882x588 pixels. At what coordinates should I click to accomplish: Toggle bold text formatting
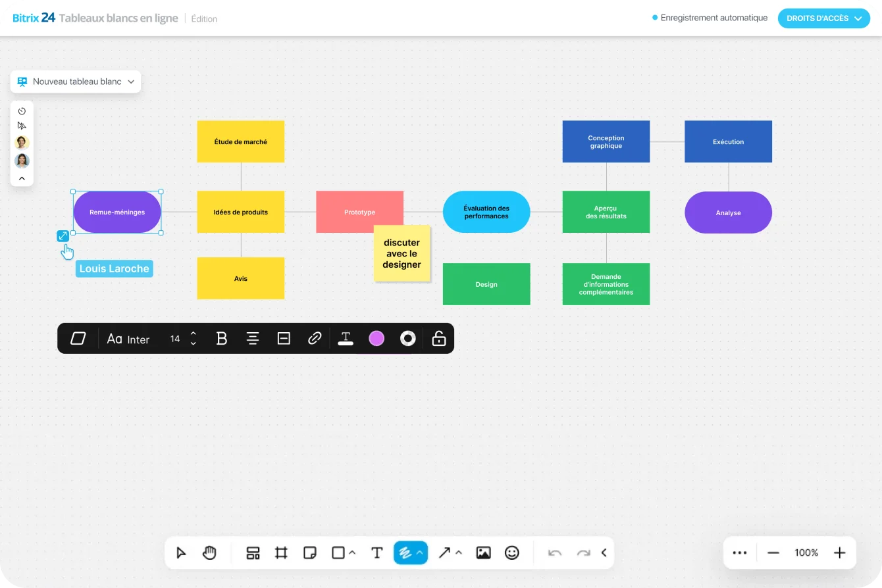[x=222, y=338]
